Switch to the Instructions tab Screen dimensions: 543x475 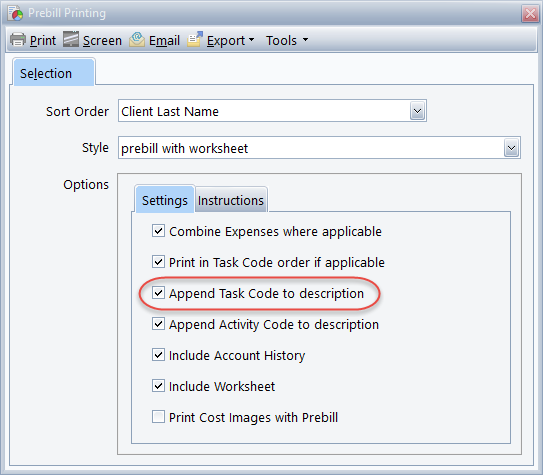point(231,200)
